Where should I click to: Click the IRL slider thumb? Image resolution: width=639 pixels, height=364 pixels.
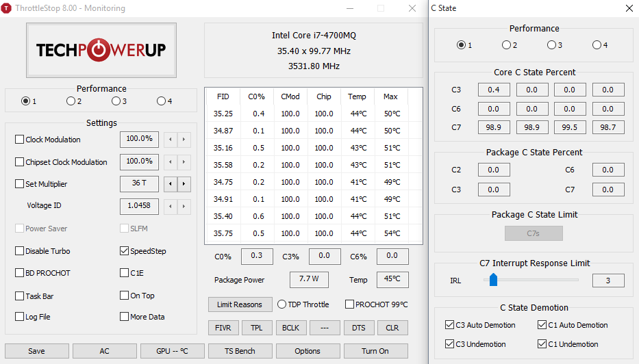pos(493,280)
